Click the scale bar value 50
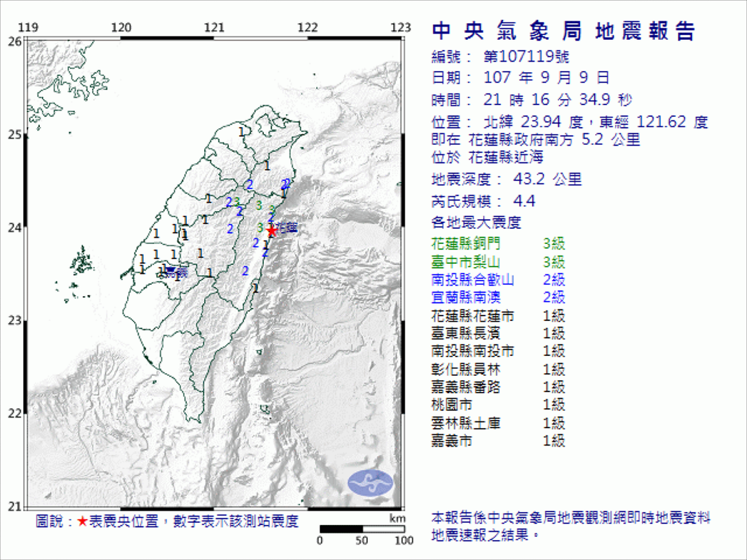This screenshot has height=560, width=747. coord(362,540)
